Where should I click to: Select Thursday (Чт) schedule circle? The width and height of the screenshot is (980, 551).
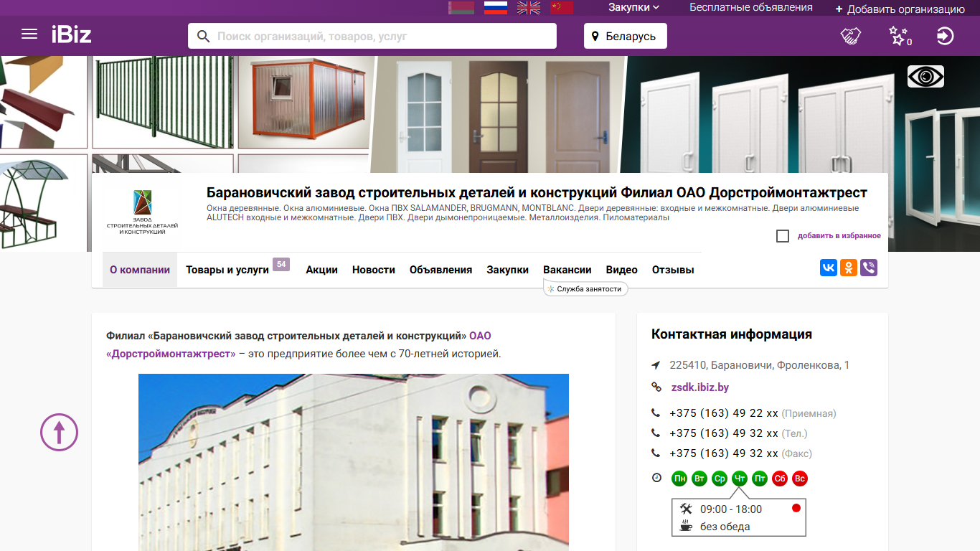740,479
